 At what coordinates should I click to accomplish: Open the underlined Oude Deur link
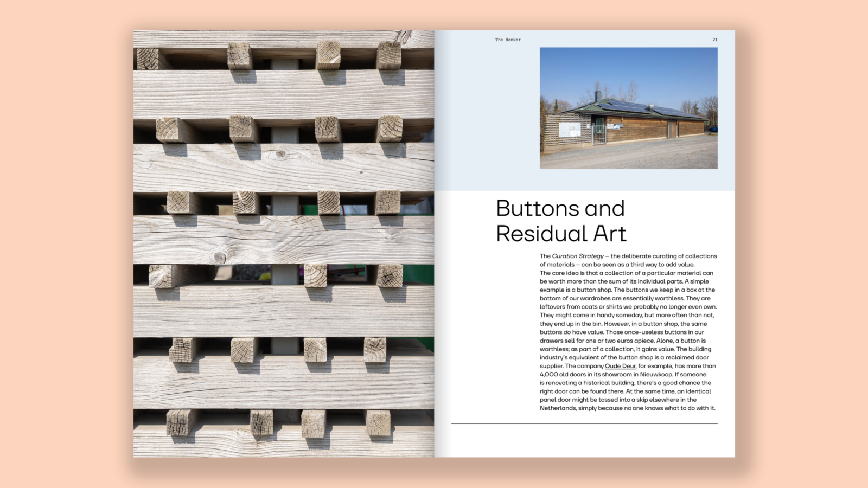coord(620,366)
